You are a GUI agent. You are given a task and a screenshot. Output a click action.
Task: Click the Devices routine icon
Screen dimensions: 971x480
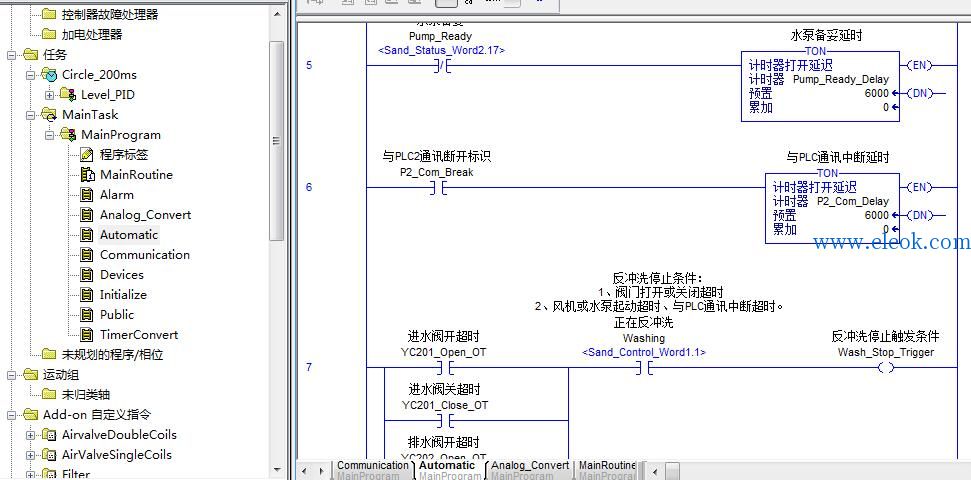click(x=87, y=274)
